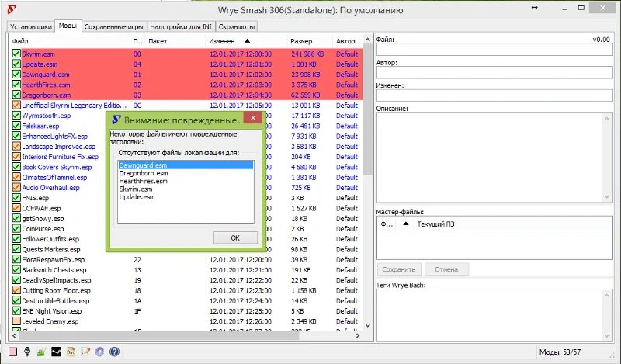Sort by the Размер column header
The width and height of the screenshot is (621, 364).
[x=309, y=41]
